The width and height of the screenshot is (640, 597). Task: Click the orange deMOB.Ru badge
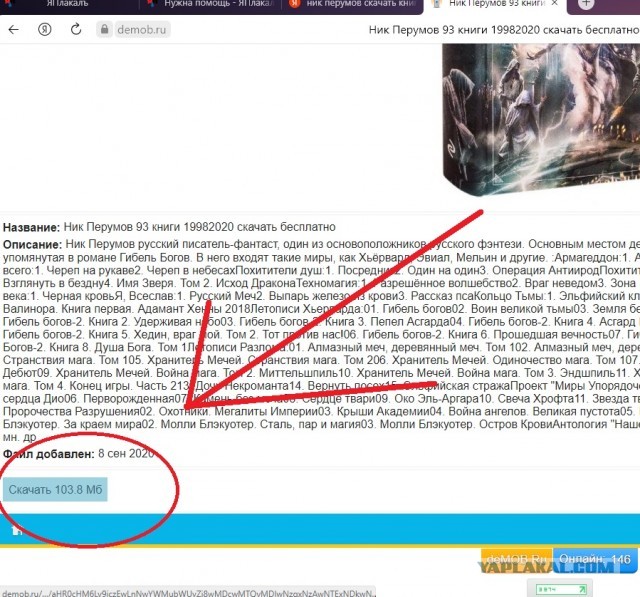517,559
